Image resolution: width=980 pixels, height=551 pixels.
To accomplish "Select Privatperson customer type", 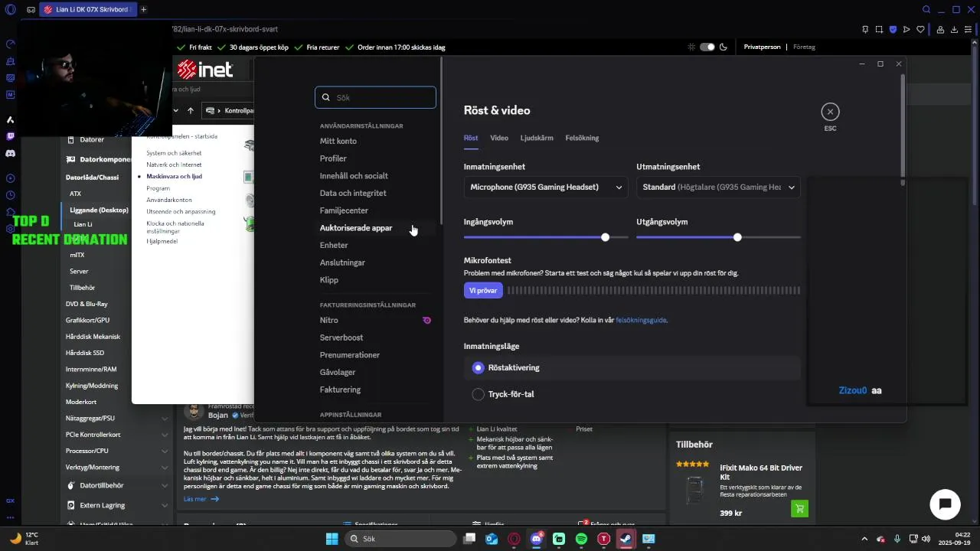I will [x=762, y=47].
